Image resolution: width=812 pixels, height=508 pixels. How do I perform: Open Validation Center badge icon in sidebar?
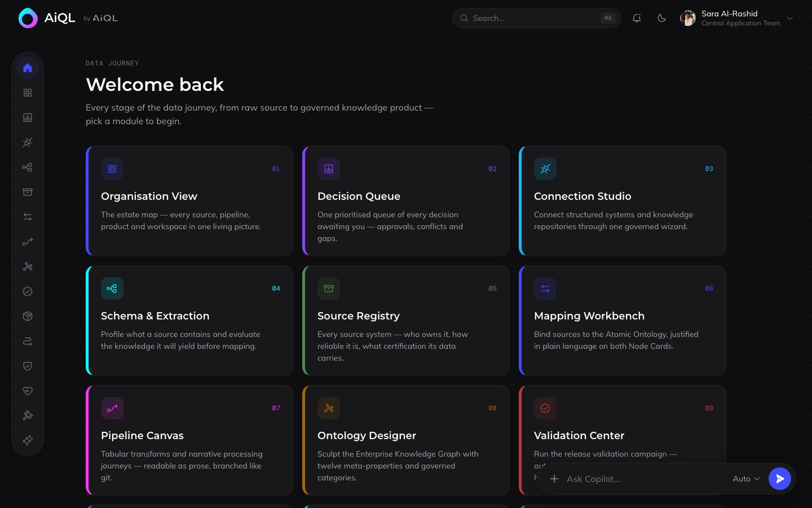pyautogui.click(x=28, y=291)
